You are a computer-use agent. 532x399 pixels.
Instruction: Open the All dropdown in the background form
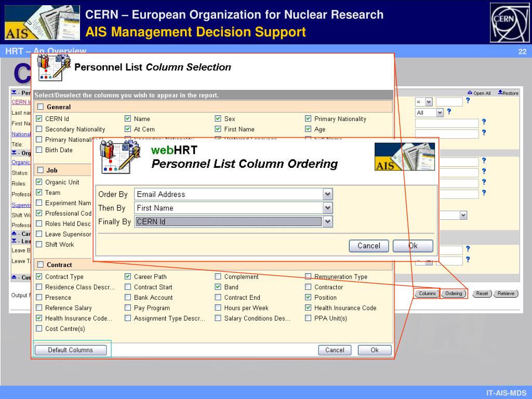[x=429, y=113]
